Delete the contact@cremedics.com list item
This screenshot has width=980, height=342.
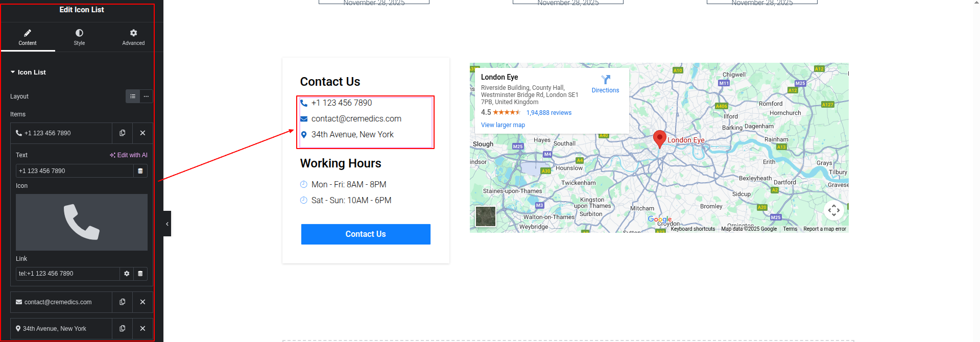142,302
